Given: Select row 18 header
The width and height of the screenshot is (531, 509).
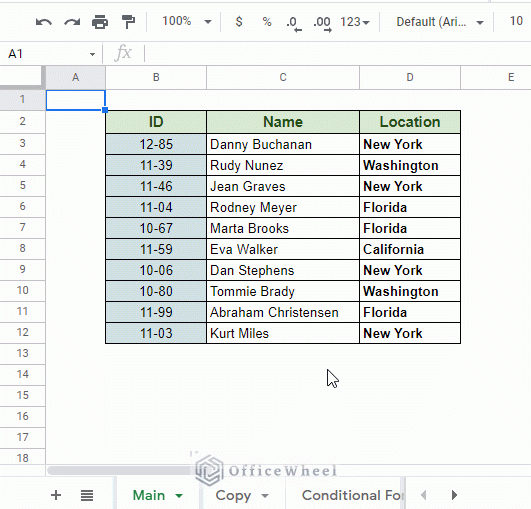Looking at the screenshot, I should click(x=22, y=458).
